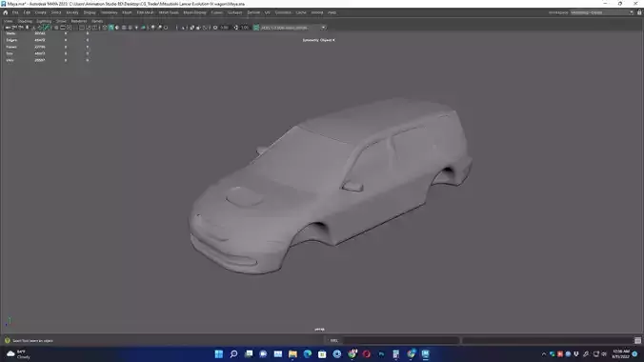
Task: Click the lock icon beside workspace selector
Action: [639, 12]
